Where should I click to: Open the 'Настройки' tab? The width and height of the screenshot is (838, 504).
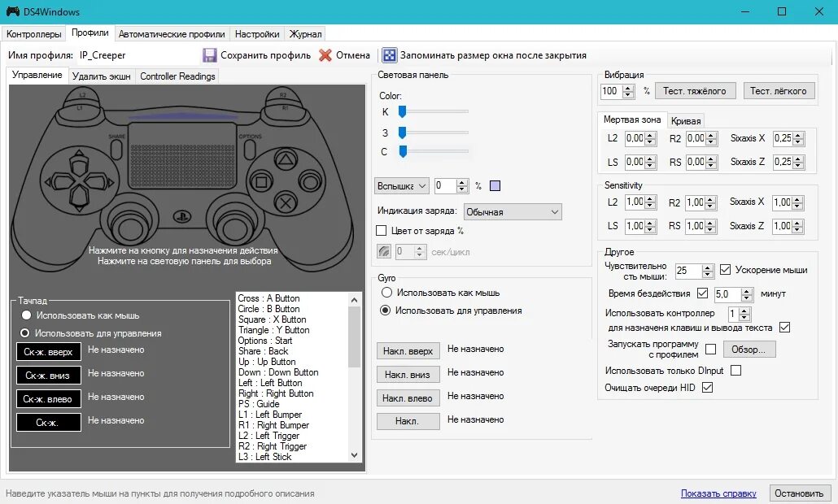(x=257, y=34)
